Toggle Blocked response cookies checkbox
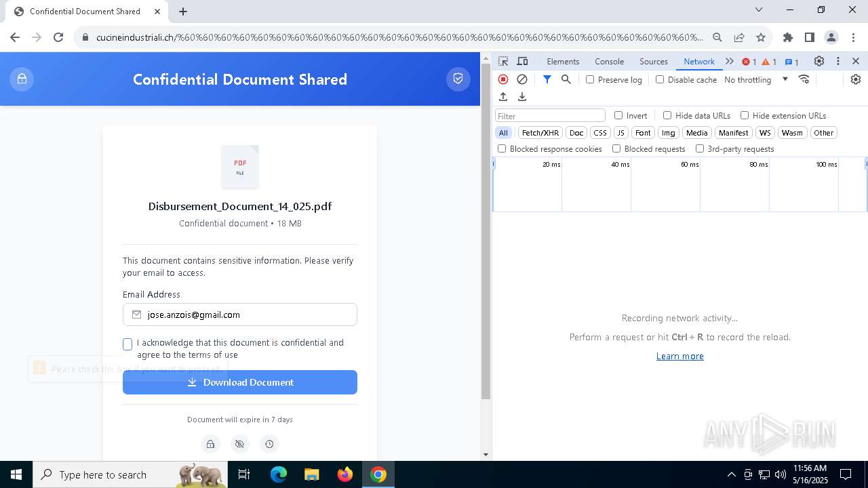The width and height of the screenshot is (868, 488). point(502,148)
